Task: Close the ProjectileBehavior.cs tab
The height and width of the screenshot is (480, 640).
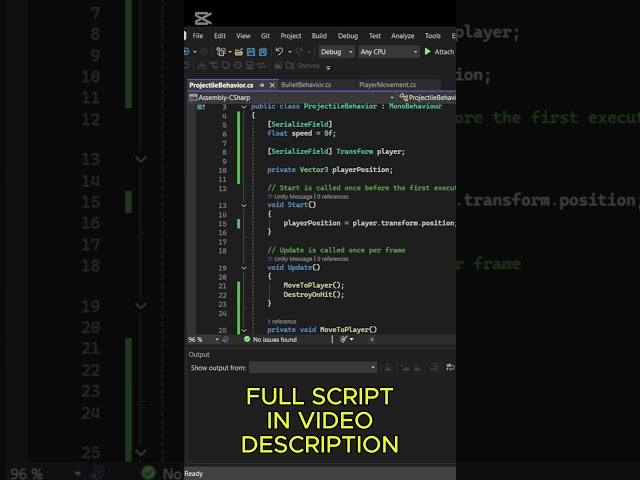Action: click(272, 85)
